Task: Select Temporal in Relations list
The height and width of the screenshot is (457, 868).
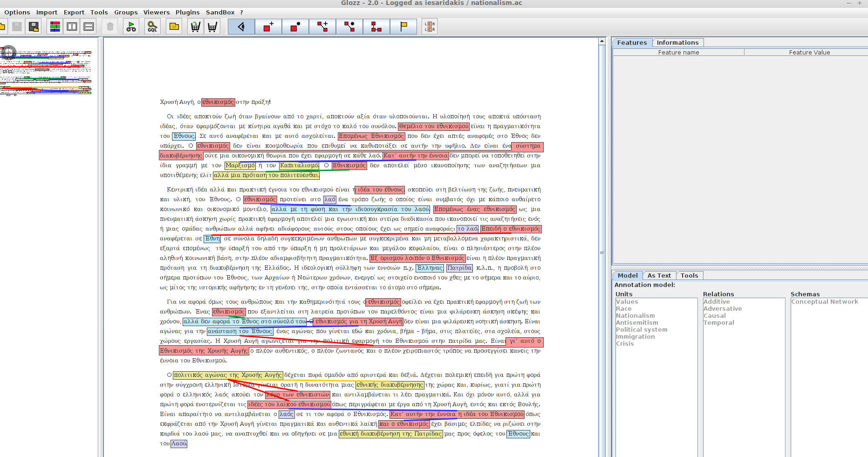Action: click(718, 322)
